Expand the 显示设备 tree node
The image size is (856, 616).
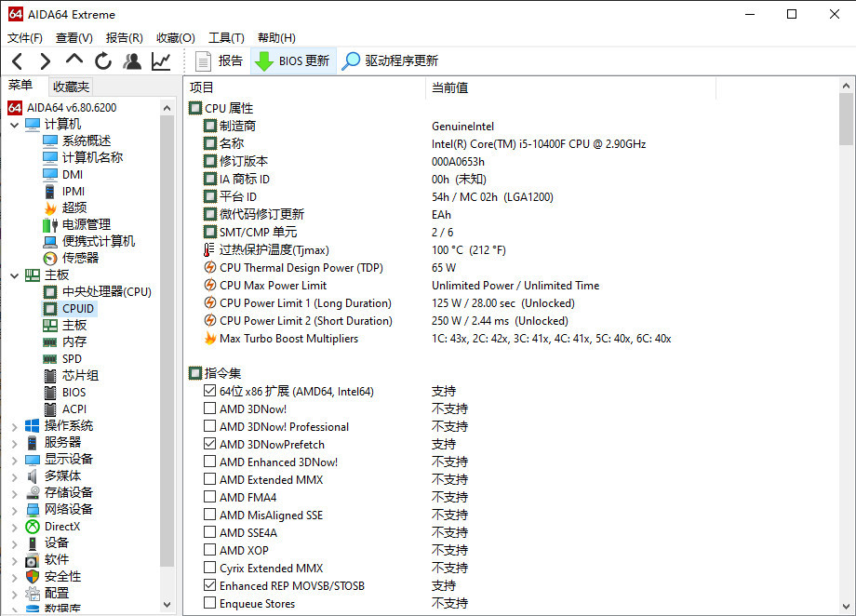(x=14, y=460)
